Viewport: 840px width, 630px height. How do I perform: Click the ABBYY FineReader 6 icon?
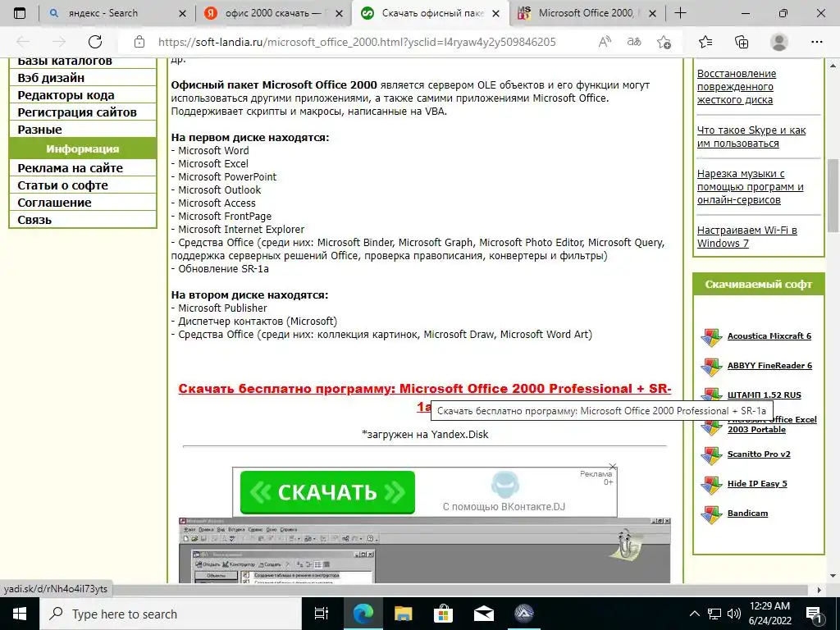coord(711,367)
